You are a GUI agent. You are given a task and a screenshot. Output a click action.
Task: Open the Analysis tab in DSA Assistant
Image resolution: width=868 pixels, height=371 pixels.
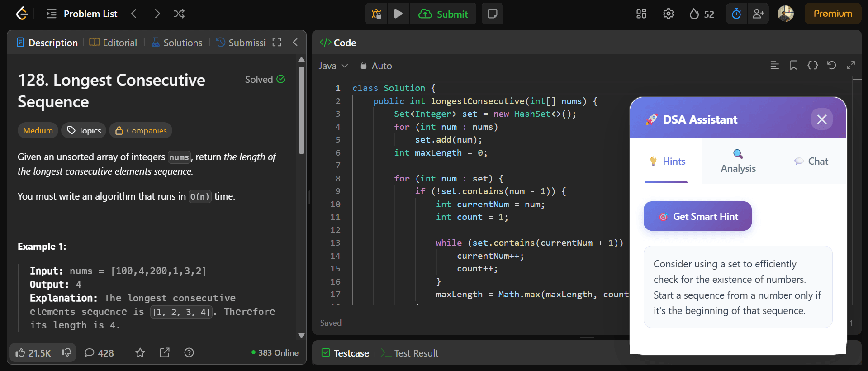pos(738,161)
